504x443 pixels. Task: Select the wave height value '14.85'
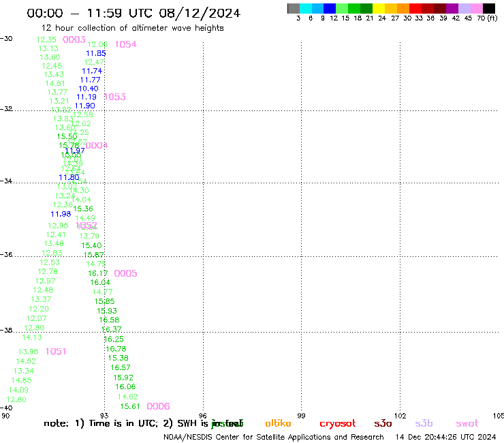pos(21,380)
